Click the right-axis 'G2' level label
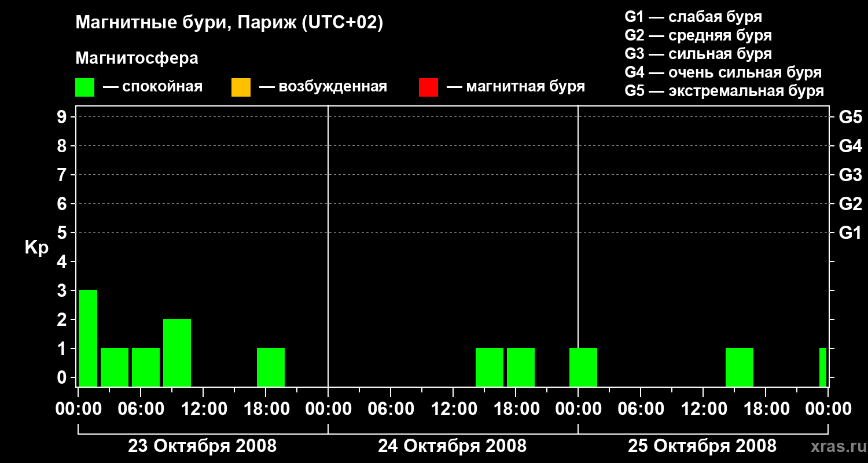The width and height of the screenshot is (868, 463). click(850, 204)
